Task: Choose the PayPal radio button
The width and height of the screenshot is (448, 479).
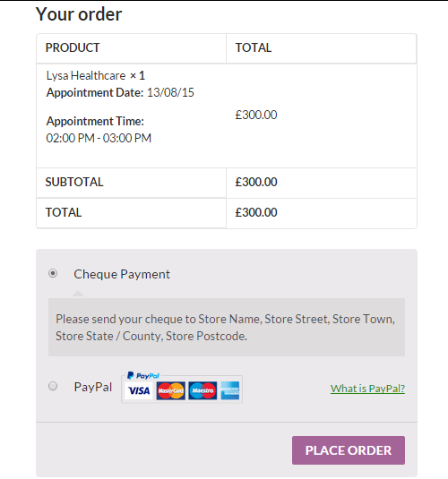Action: coord(53,386)
